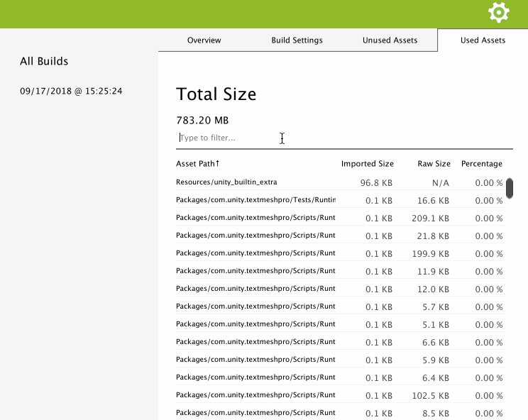The image size is (528, 420).
Task: Click the 5.1 KB raw size cell
Action: pyautogui.click(x=436, y=325)
